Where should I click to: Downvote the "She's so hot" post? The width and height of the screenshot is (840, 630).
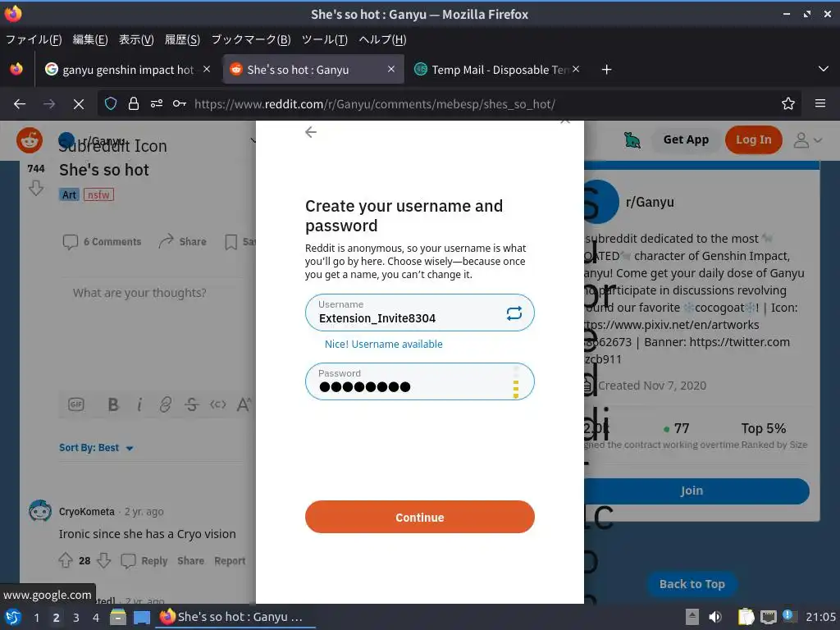click(36, 188)
